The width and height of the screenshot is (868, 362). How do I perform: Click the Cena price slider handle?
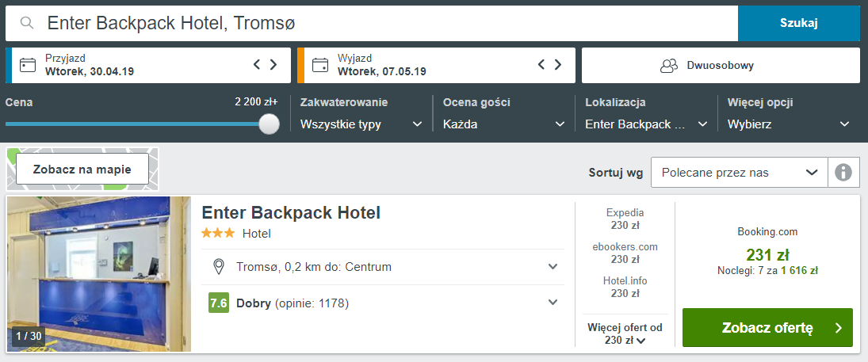click(270, 124)
